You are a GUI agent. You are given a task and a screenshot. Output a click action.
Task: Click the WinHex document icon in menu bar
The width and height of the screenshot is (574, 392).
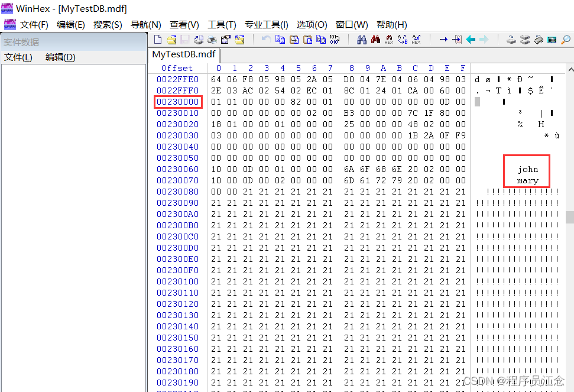coord(10,24)
